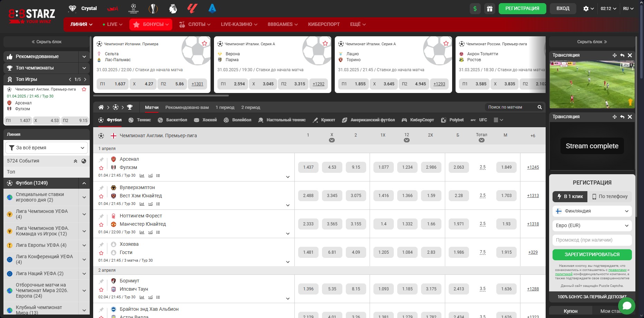Open the list icon for Вулверхэмптон match
644x318 pixels.
(158, 204)
